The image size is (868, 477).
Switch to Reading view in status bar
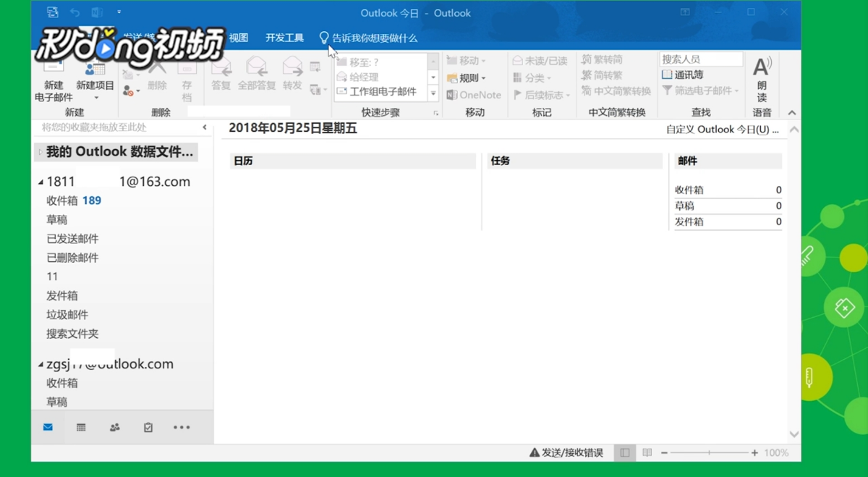pyautogui.click(x=647, y=452)
